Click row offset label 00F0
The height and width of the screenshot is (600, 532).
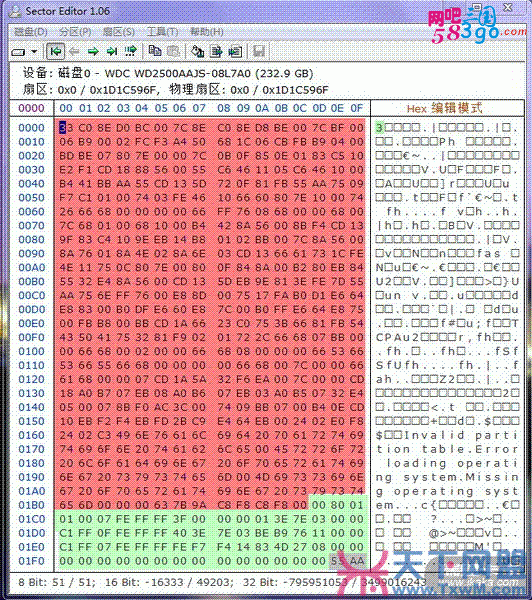point(31,337)
